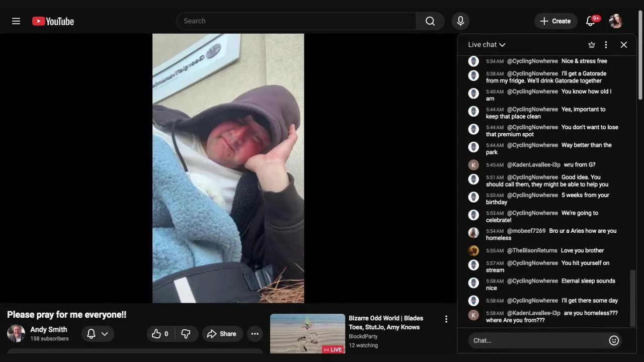Image resolution: width=644 pixels, height=362 pixels.
Task: Close the live chat panel
Action: 624,45
